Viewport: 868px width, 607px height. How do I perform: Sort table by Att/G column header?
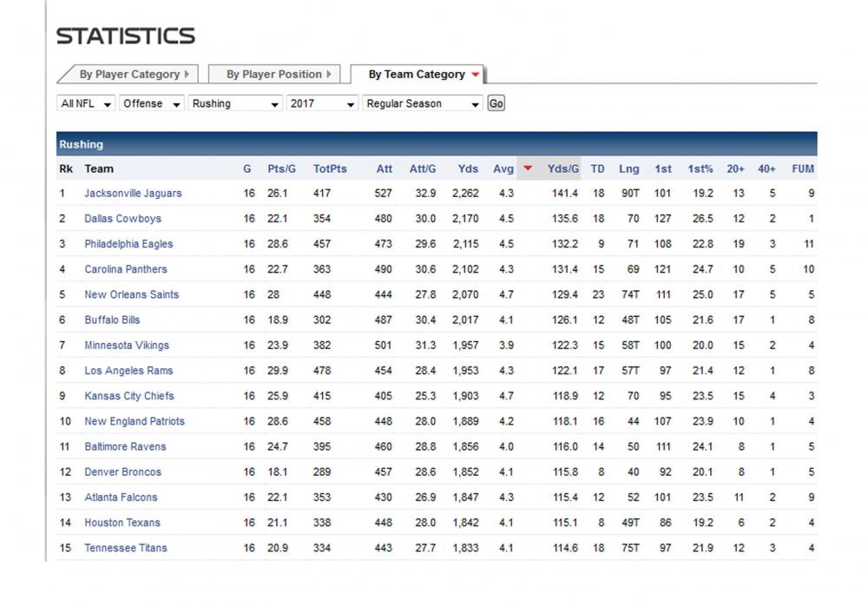(423, 169)
